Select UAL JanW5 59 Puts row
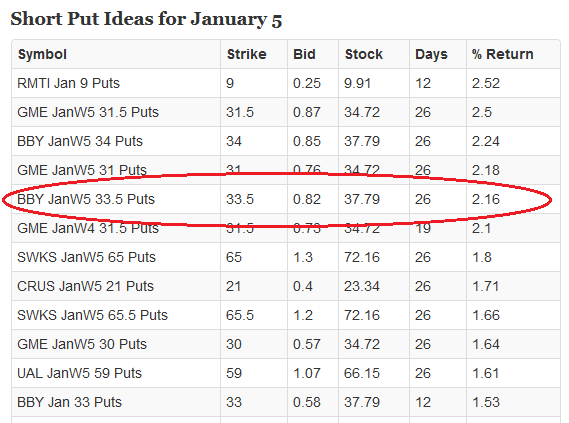Viewport: 569px width, 423px height. click(x=286, y=373)
